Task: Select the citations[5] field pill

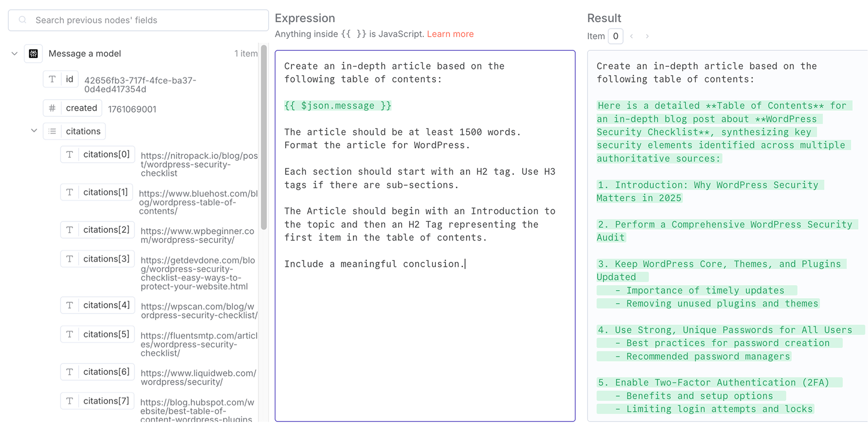Action: (x=106, y=334)
